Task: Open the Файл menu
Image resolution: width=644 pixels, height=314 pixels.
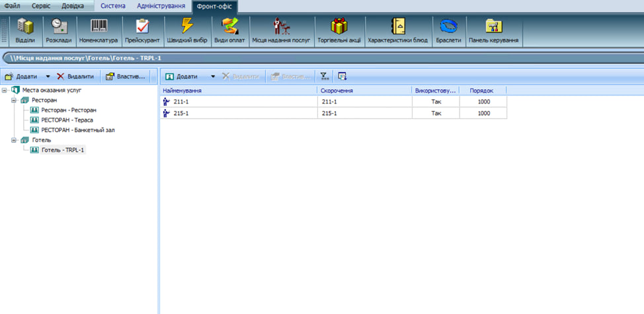Action: [11, 5]
